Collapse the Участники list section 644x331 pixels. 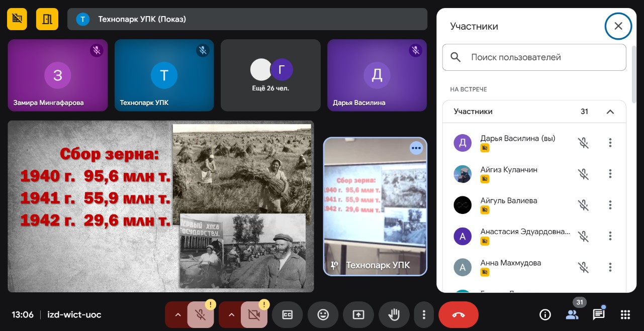click(x=610, y=112)
